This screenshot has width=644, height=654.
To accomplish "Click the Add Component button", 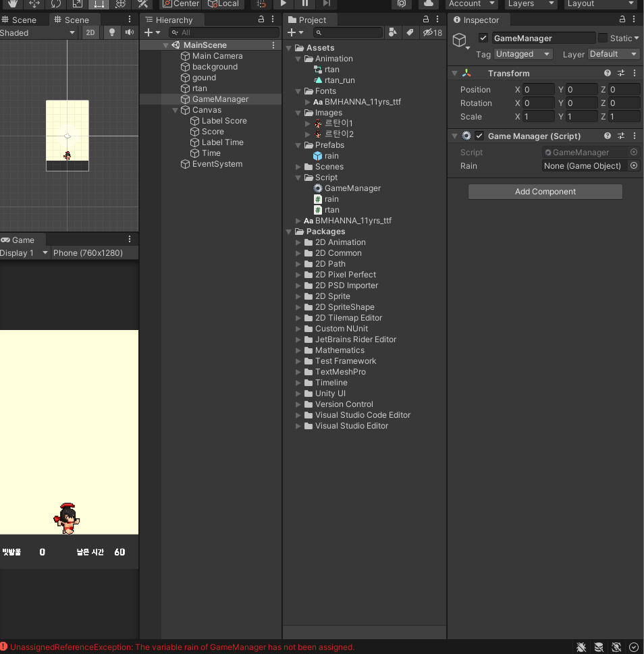I will coord(545,192).
